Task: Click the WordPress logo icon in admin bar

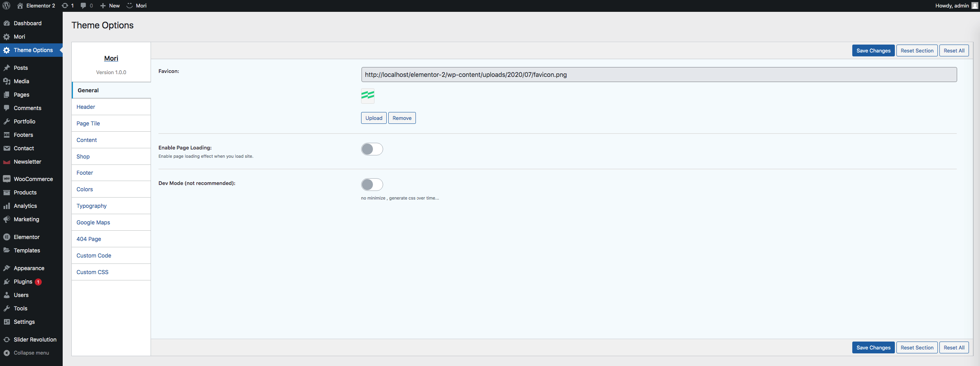Action: click(6, 6)
